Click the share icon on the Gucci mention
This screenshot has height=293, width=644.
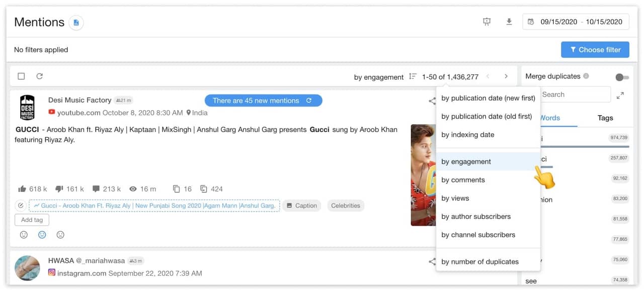[x=432, y=101]
